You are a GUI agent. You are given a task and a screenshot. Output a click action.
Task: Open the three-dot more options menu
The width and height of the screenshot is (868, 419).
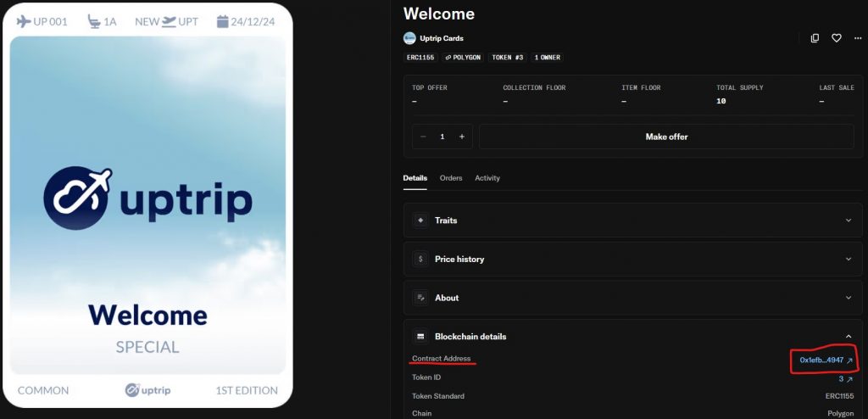[858, 38]
